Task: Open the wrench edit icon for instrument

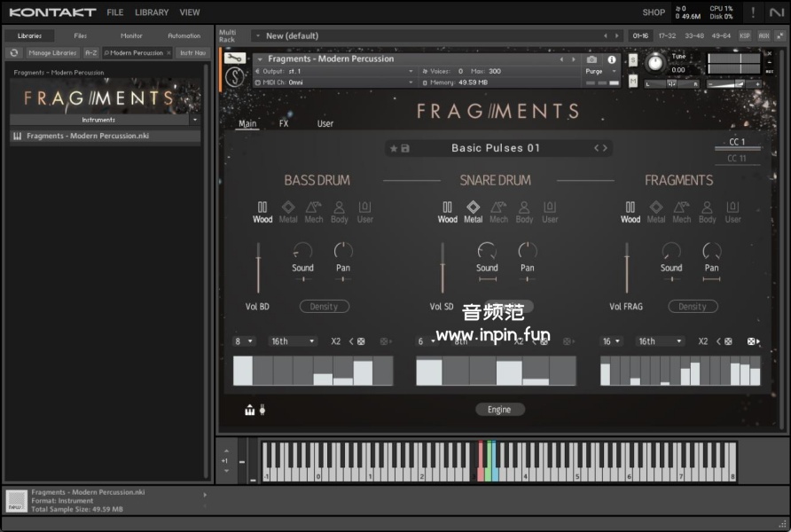Action: pyautogui.click(x=234, y=59)
